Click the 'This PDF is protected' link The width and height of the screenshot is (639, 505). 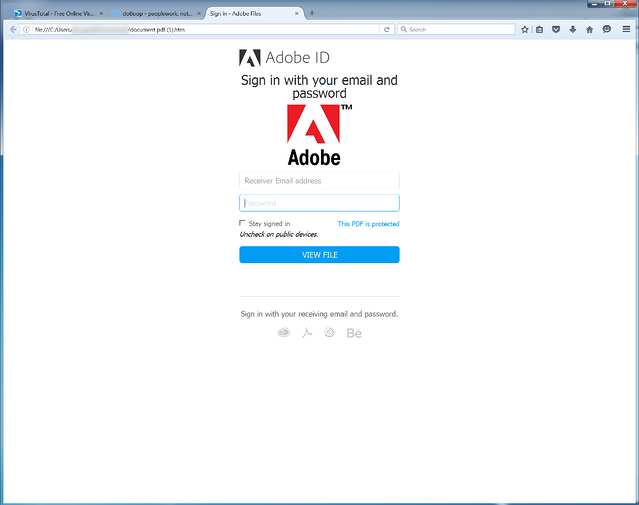[368, 224]
